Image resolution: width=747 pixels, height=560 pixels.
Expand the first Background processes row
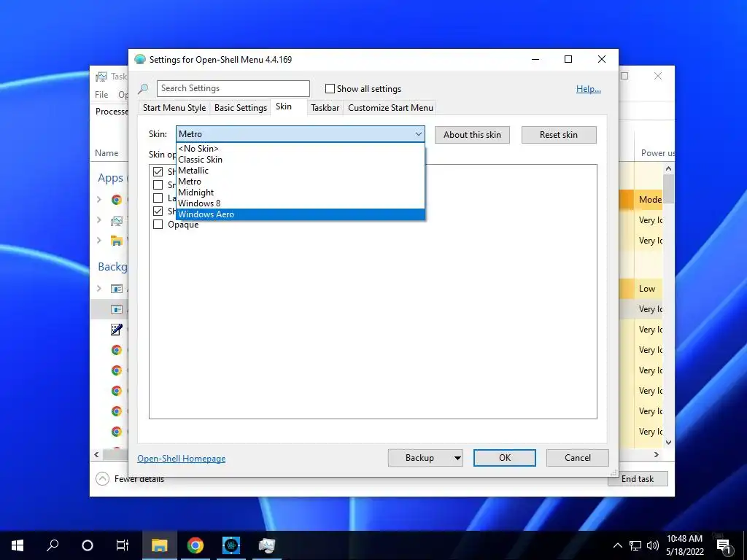pos(99,289)
